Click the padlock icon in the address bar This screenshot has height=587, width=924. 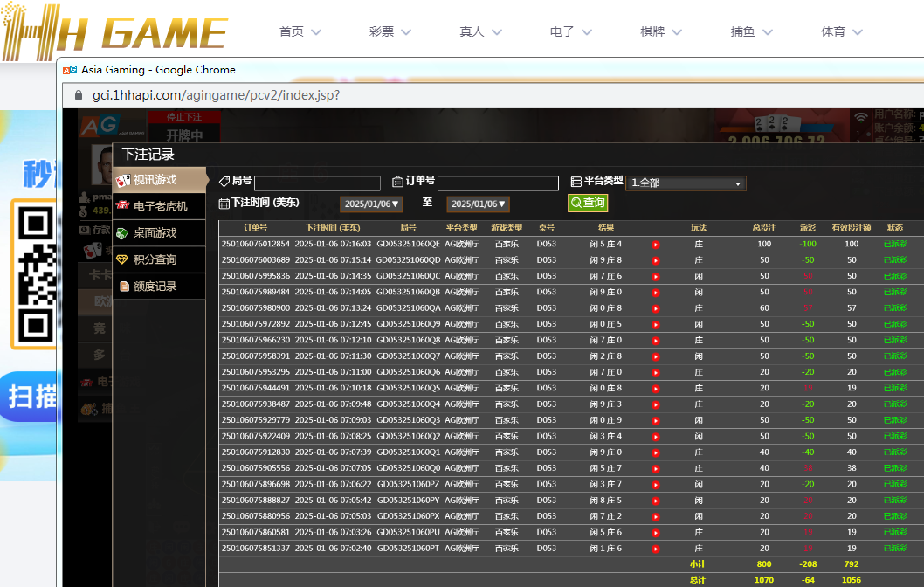coord(78,95)
